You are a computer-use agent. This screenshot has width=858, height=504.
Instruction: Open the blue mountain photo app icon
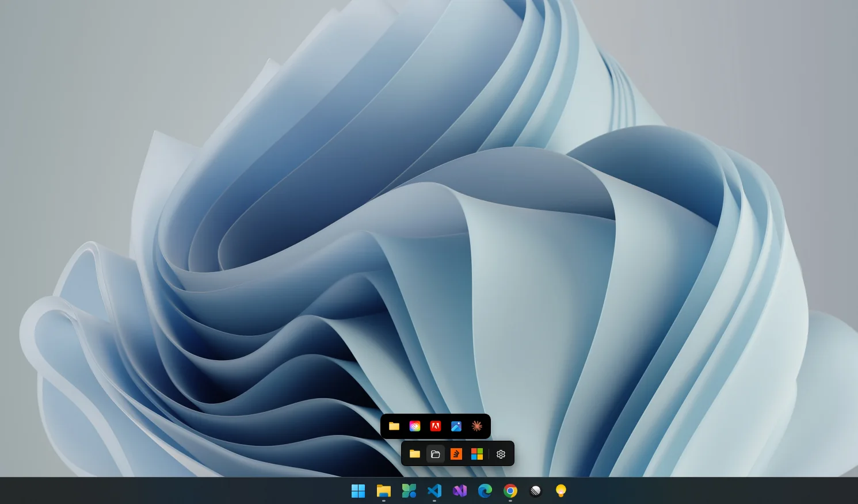click(456, 426)
